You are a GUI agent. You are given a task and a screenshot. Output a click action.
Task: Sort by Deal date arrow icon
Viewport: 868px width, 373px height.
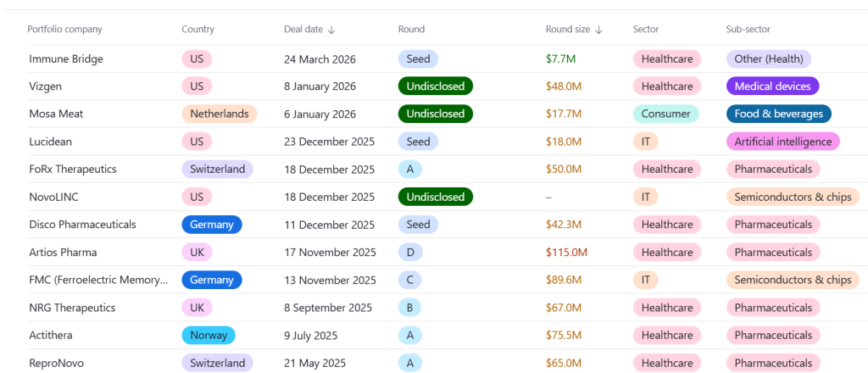point(331,30)
